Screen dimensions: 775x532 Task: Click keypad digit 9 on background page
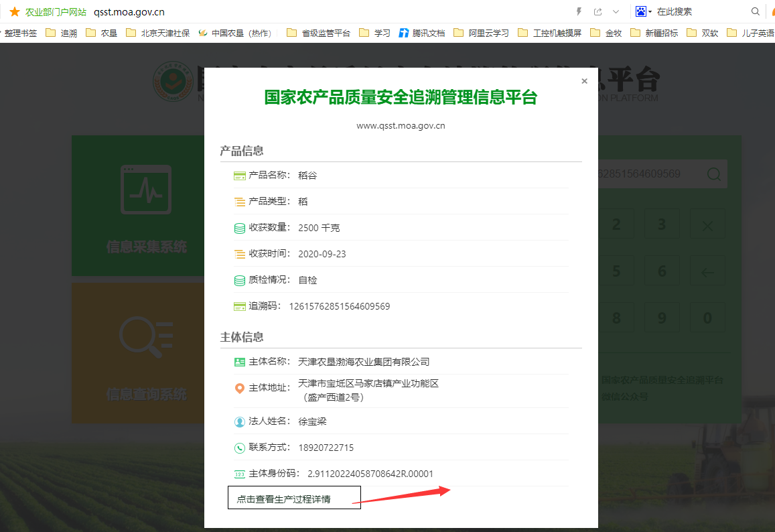pos(662,318)
